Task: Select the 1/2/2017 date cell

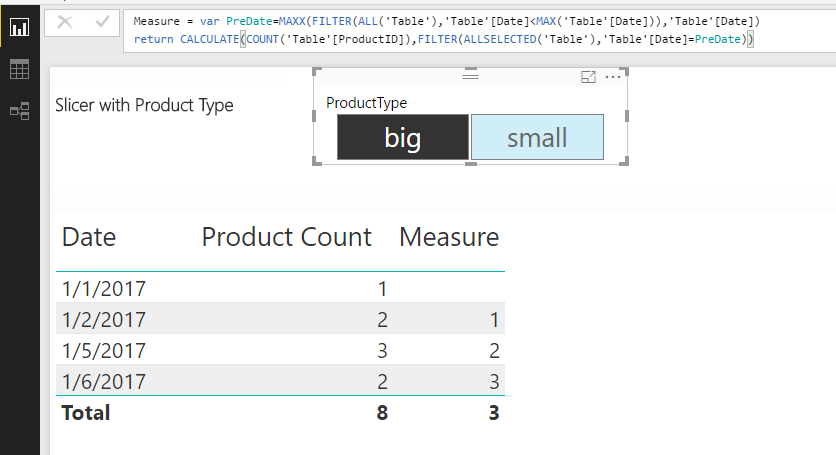Action: coord(104,320)
